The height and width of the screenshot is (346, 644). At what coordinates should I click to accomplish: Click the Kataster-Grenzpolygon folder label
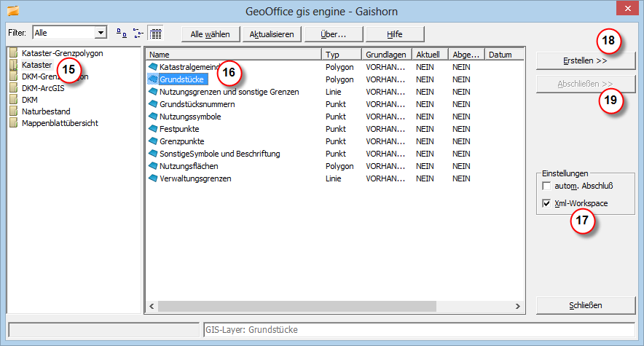point(63,53)
